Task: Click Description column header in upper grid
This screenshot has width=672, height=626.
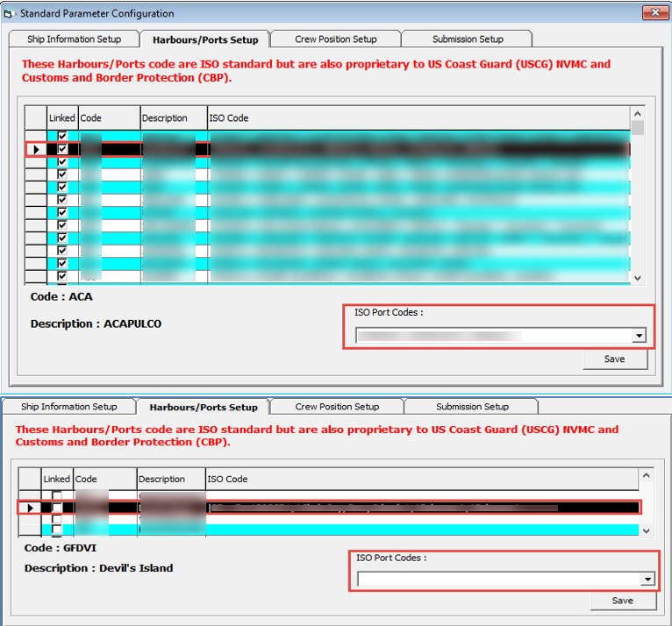Action: click(174, 117)
